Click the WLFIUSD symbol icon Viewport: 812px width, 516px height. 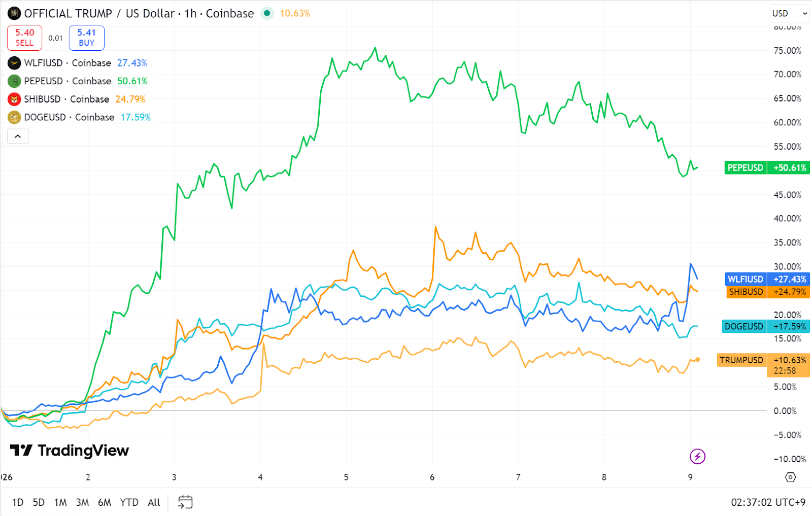coord(14,63)
